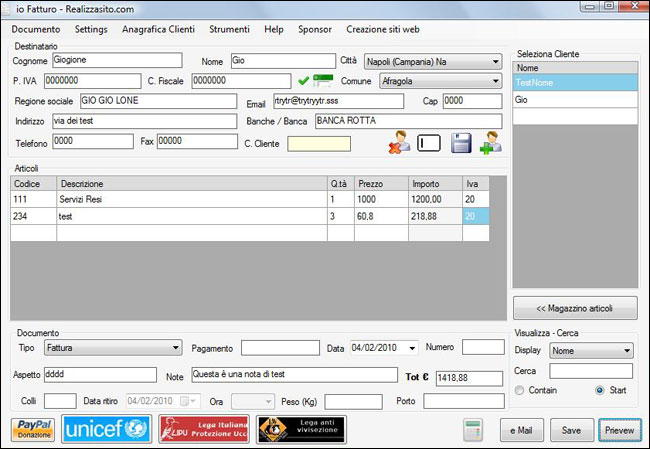Click the green fiscal code checkmark icon
This screenshot has width=650, height=449.
(x=303, y=81)
